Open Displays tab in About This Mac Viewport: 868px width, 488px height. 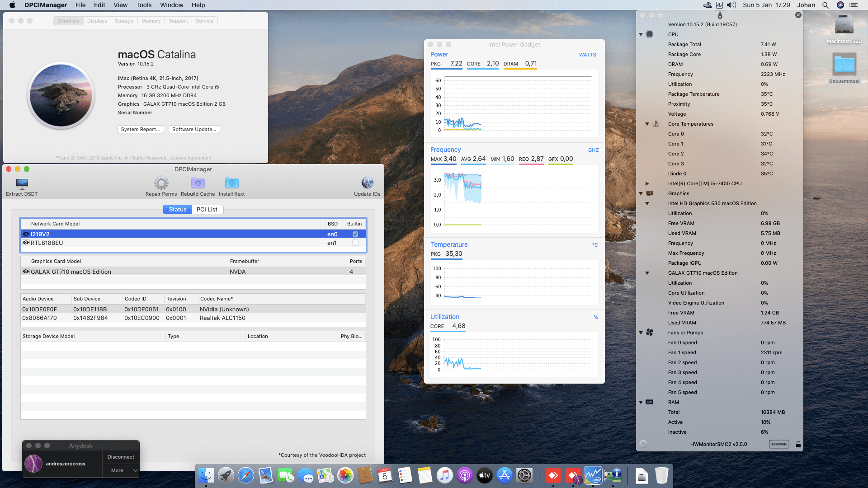97,21
